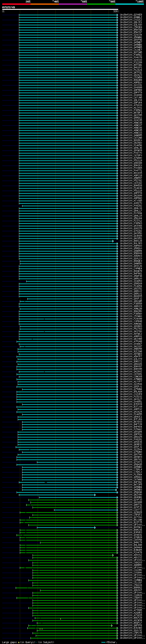This screenshot has width=146, height=644.
Task: Open hit UniRef100_C4JAE7
Action: coord(131,50)
